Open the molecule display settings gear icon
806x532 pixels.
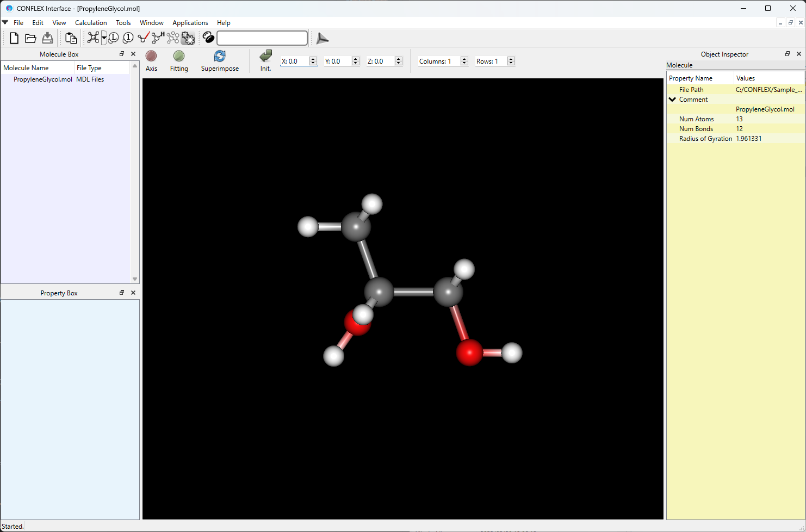[188, 38]
